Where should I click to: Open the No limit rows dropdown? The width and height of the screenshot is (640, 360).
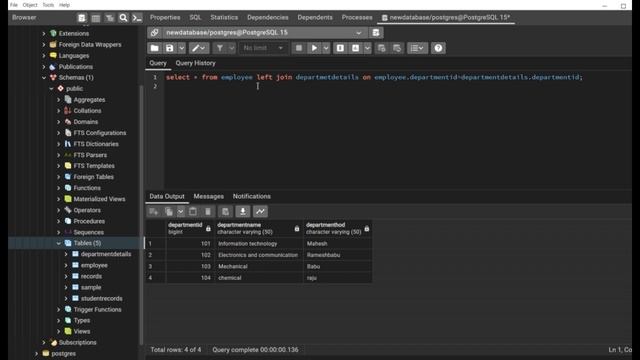262,48
